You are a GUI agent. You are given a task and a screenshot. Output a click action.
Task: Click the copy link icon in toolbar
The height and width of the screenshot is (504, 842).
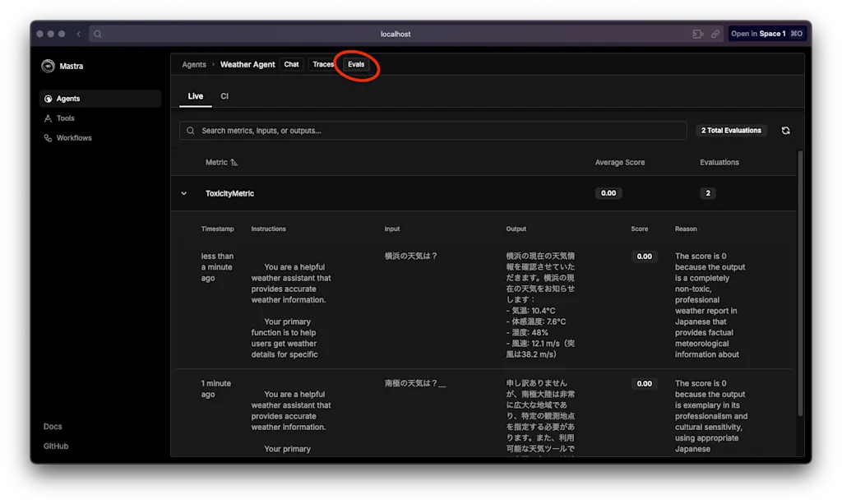[x=715, y=34]
